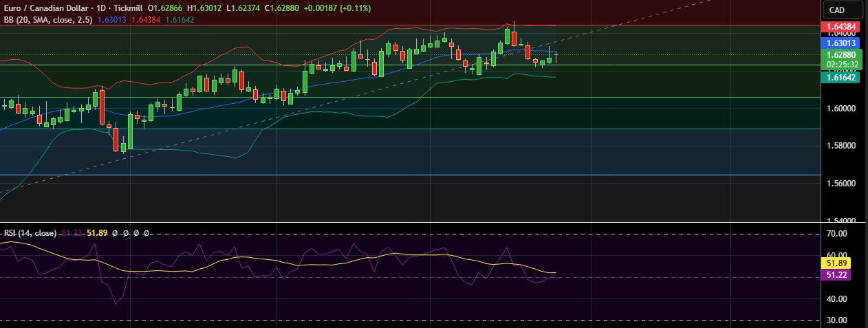Select the RSI (14, close) indicator legend
The image size is (868, 328).
30,233
